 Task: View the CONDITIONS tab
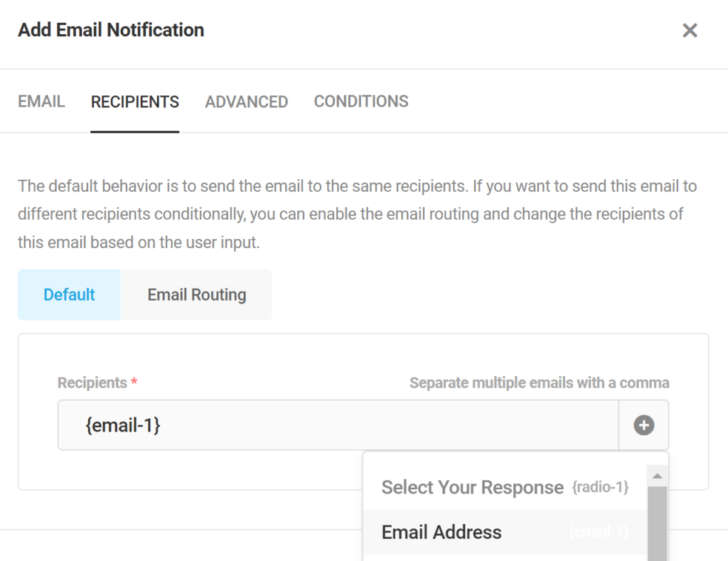(360, 102)
